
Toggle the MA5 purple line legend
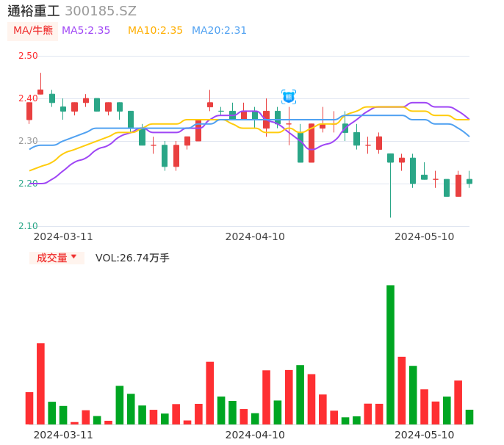tap(86, 31)
